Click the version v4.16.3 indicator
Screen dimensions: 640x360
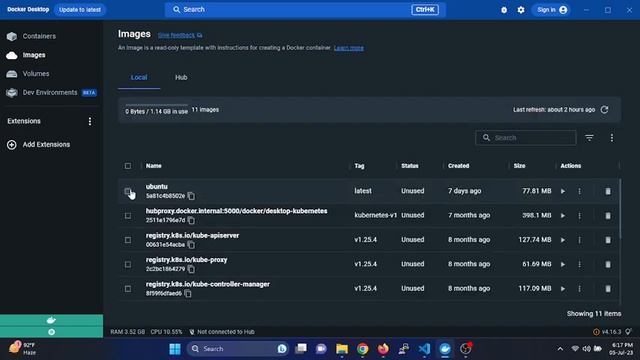click(x=607, y=332)
